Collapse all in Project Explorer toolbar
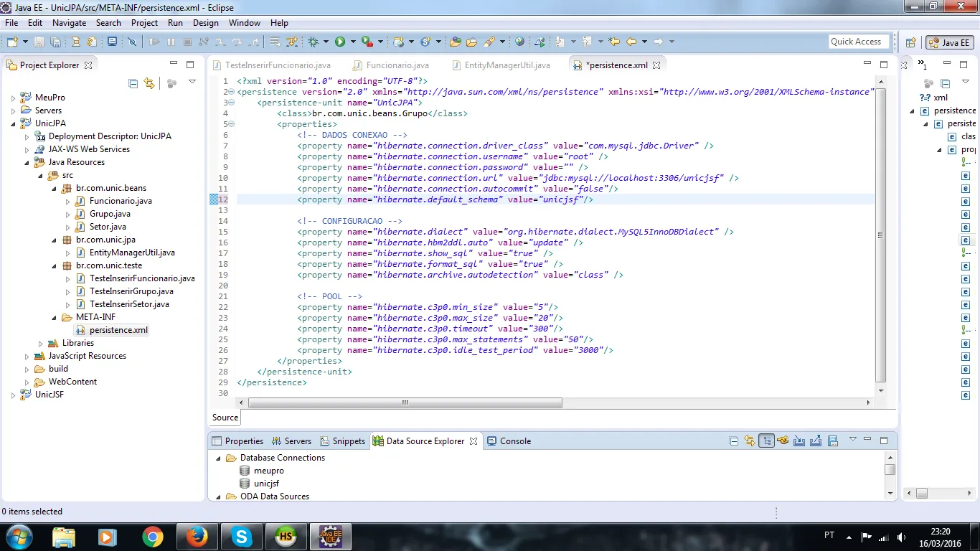The height and width of the screenshot is (551, 980). point(133,83)
